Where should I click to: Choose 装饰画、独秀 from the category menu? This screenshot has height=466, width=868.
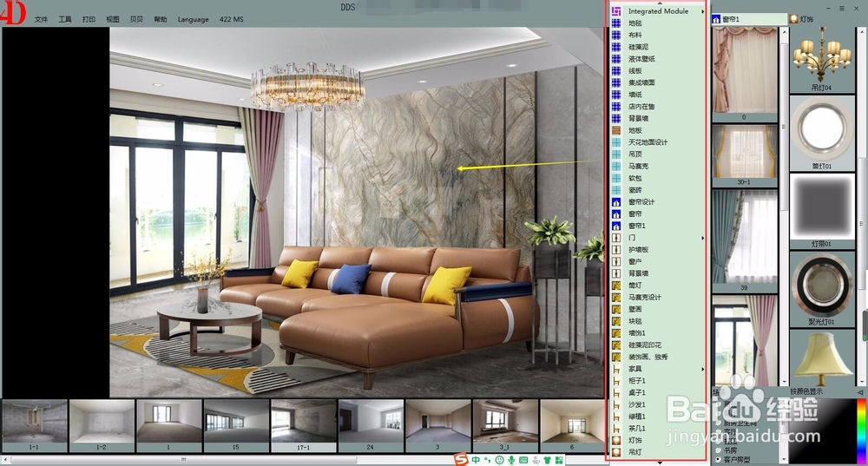[x=648, y=357]
